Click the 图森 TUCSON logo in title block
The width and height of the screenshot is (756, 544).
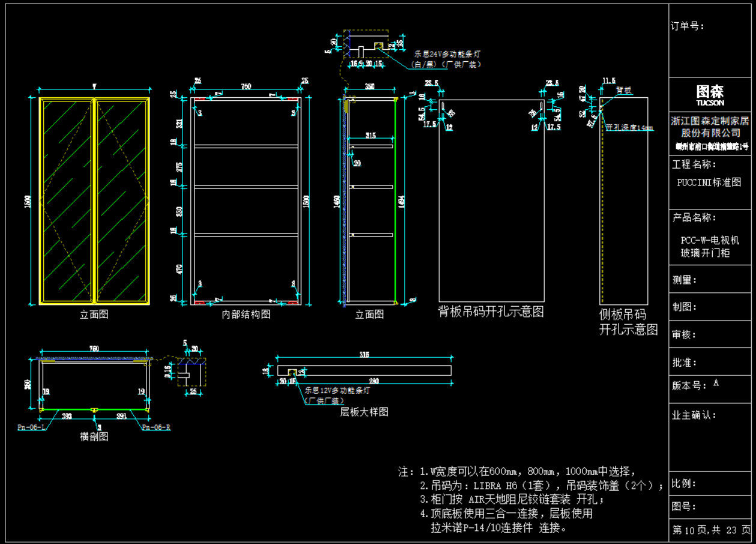(710, 94)
